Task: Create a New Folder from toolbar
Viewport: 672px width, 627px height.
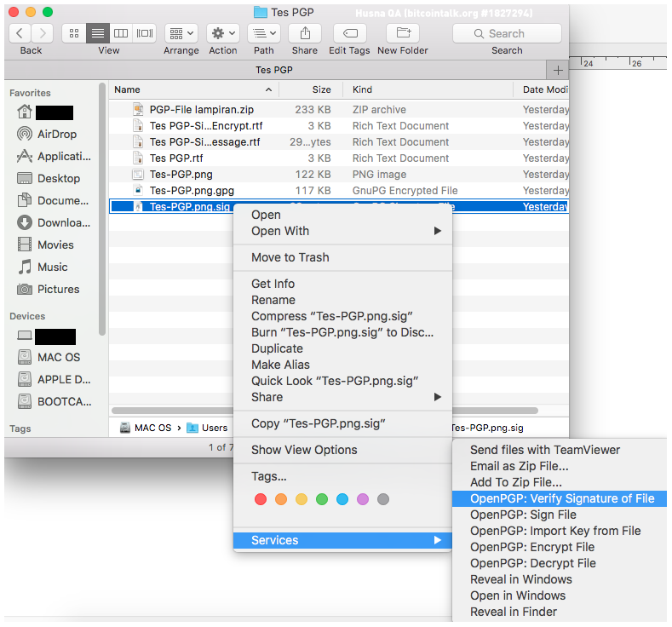Action: 403,33
